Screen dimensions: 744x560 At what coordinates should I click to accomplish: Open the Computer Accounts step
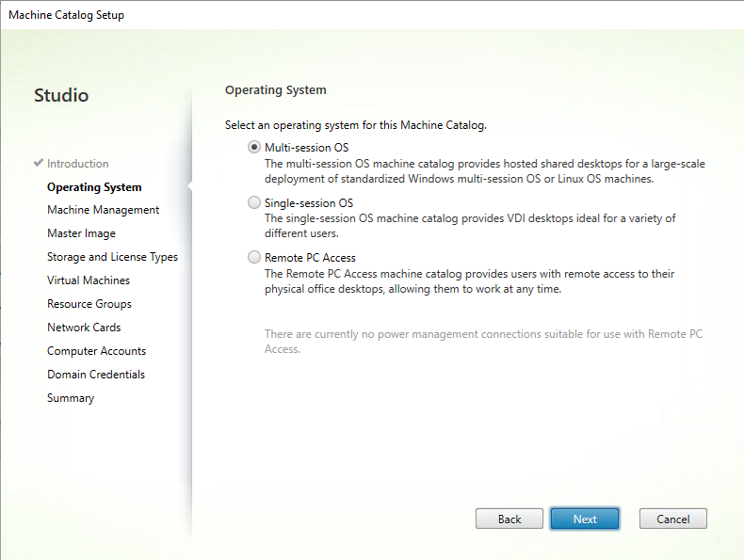click(x=96, y=351)
